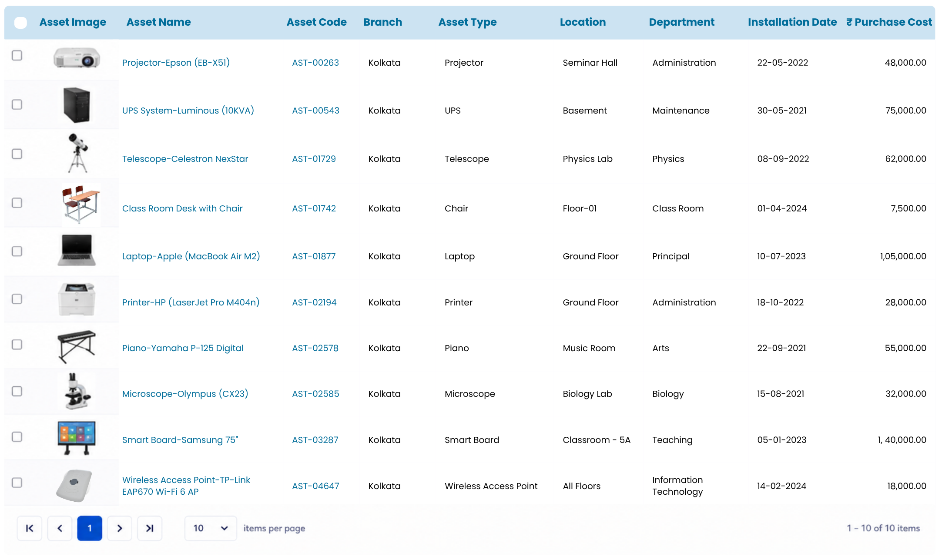Open asset code AST-02194 link
Screen dimensions: 942x560
click(314, 302)
